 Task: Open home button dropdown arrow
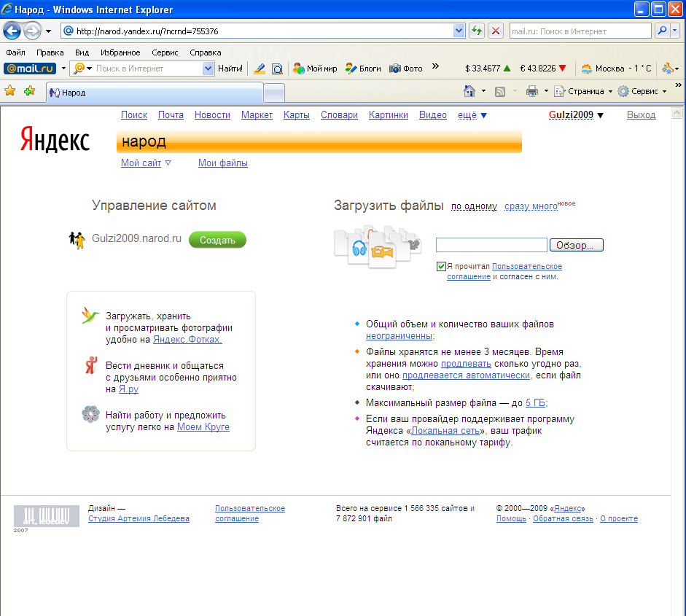(x=483, y=91)
